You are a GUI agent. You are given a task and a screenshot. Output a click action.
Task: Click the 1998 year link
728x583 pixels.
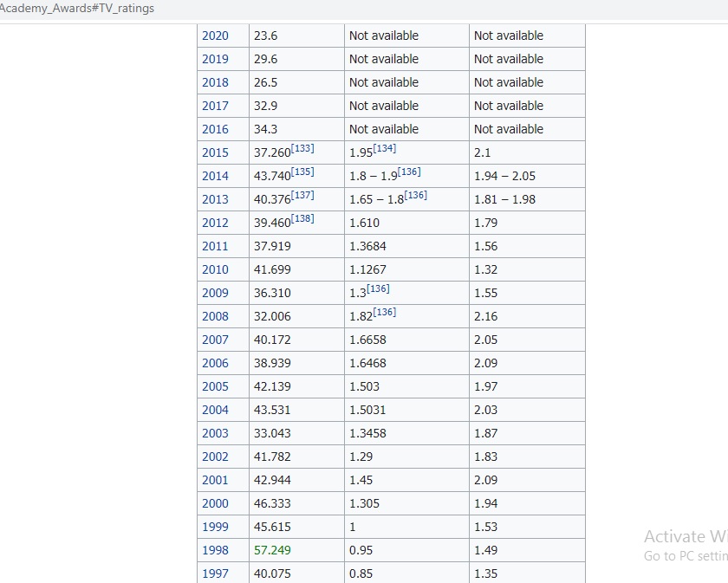click(x=215, y=551)
